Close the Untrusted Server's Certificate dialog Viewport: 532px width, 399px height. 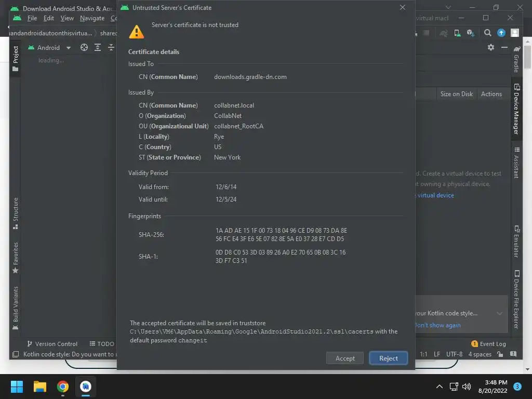(x=403, y=7)
